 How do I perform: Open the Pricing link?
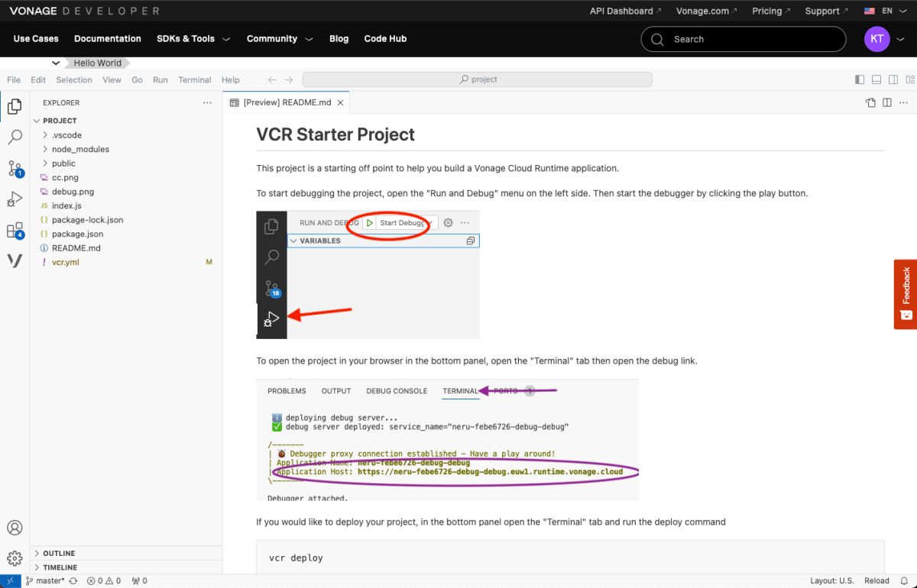[771, 11]
